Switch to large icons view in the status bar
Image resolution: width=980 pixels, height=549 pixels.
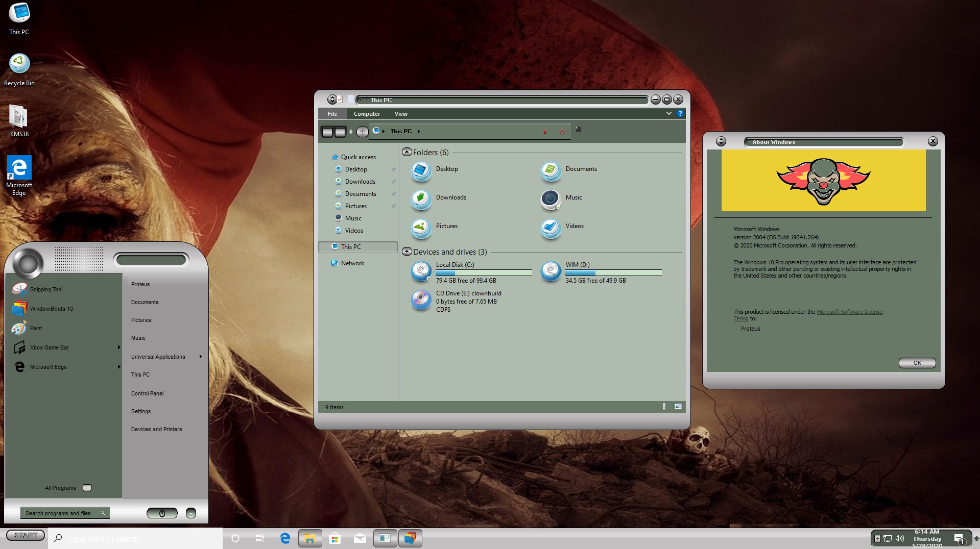point(678,407)
